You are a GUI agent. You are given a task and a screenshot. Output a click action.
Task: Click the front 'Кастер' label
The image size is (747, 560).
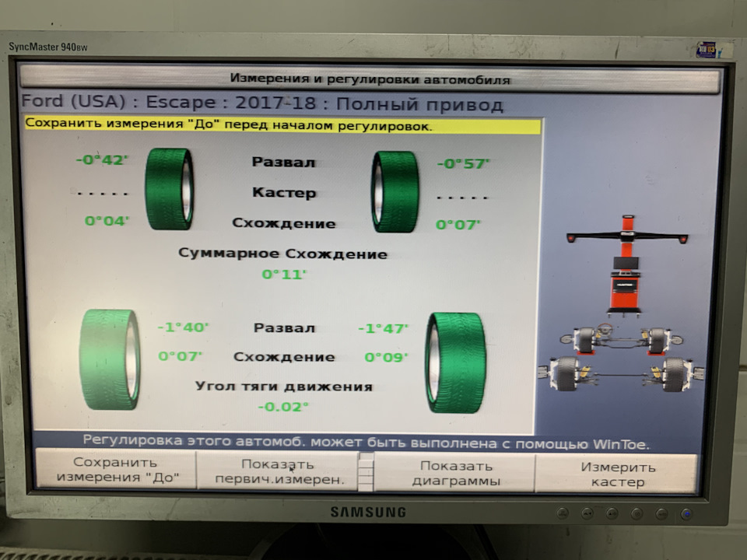[284, 193]
